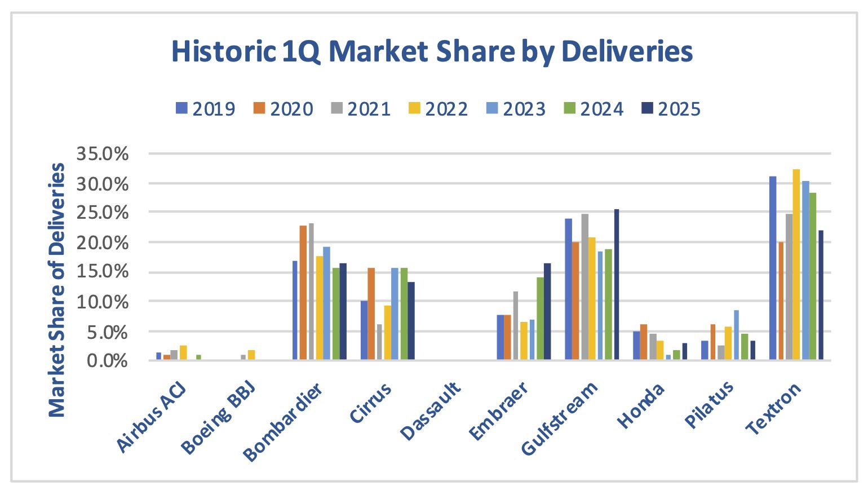Select Pilatus's light blue 2023 bar
This screenshot has width=868, height=499.
pos(736,335)
